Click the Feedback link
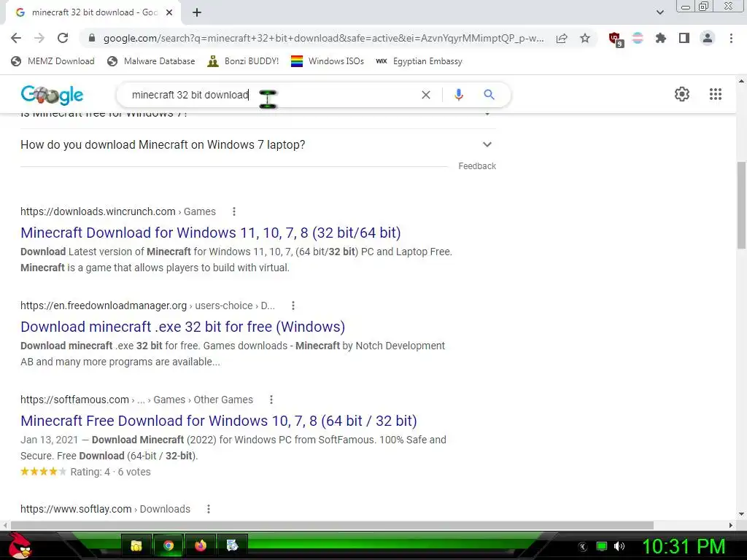The image size is (747, 560). pos(477,166)
